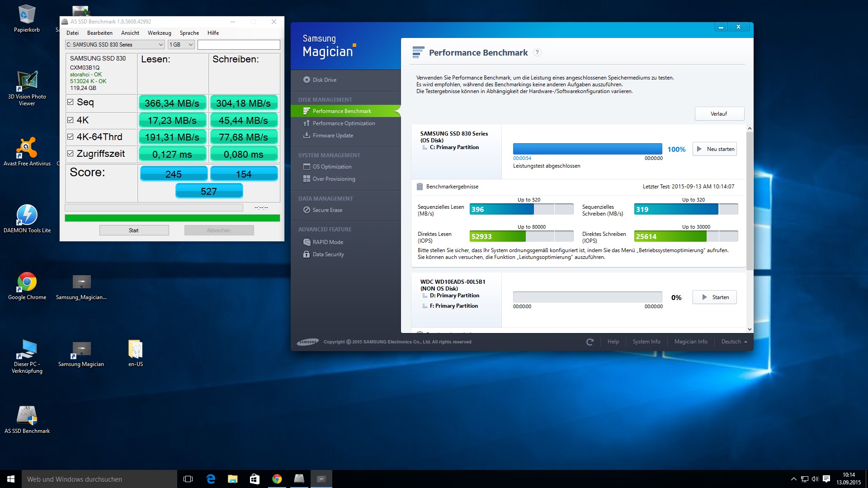Viewport: 868px width, 488px height.
Task: Open the Hilfe menu
Action: click(213, 33)
